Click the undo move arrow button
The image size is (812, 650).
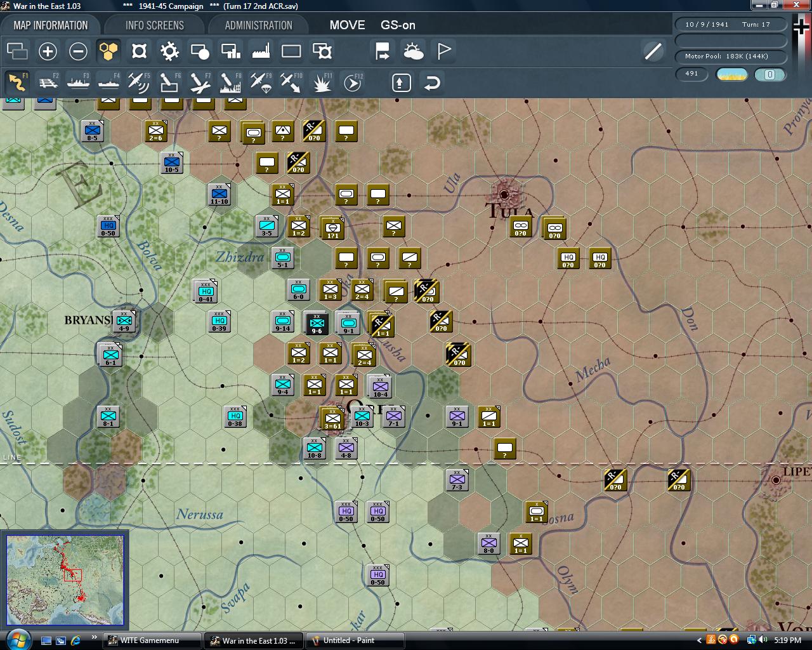pos(432,83)
